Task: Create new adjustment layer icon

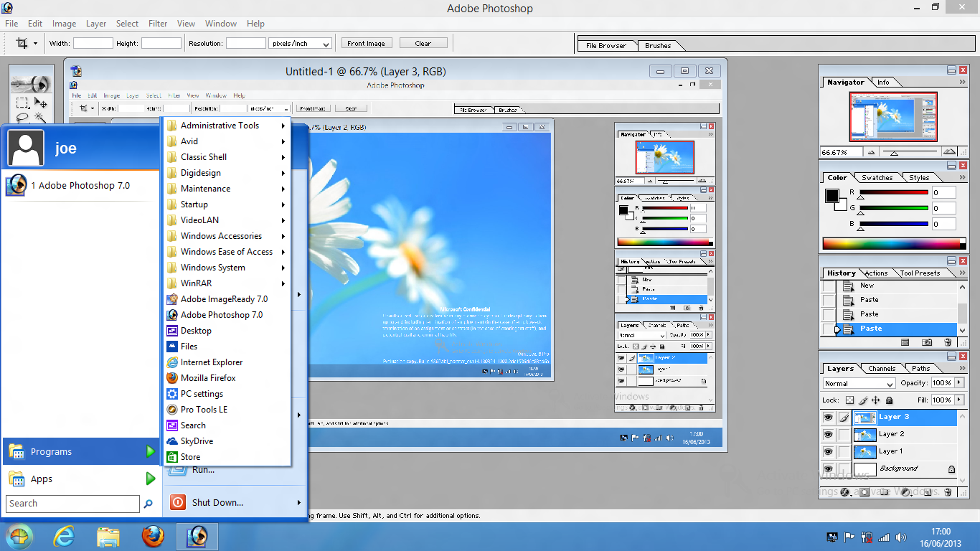Action: 907,492
